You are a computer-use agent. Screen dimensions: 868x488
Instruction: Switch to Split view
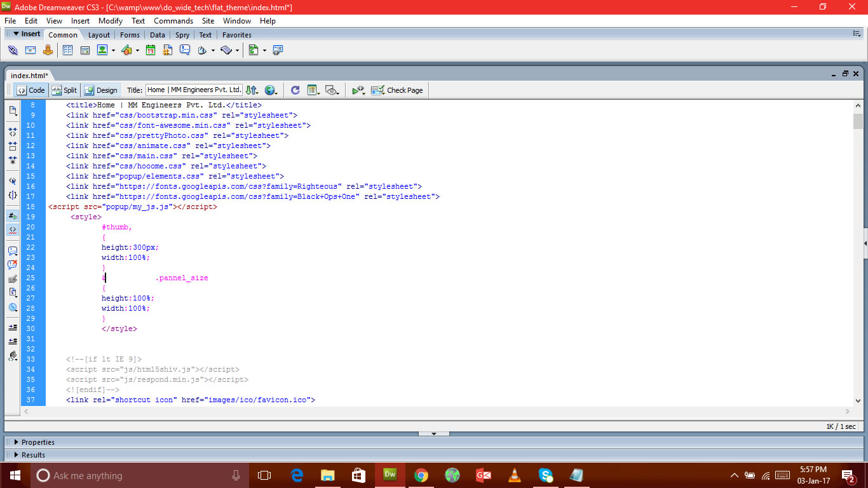64,90
